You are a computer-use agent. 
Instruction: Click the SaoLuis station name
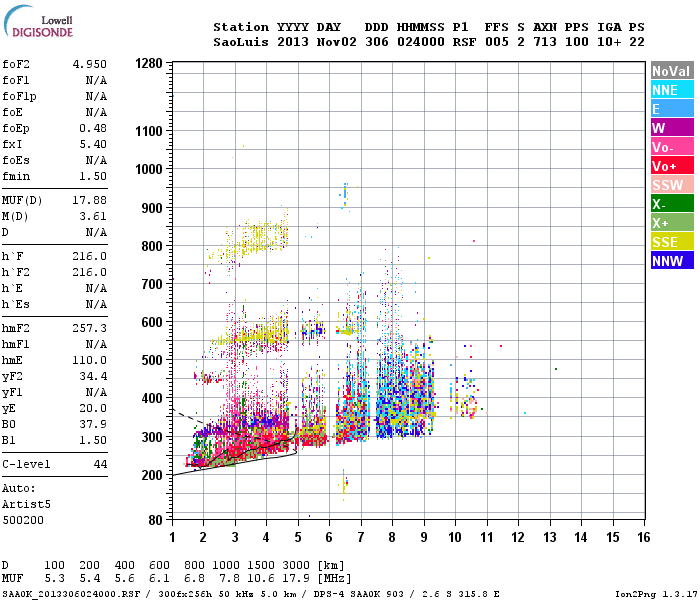[241, 42]
